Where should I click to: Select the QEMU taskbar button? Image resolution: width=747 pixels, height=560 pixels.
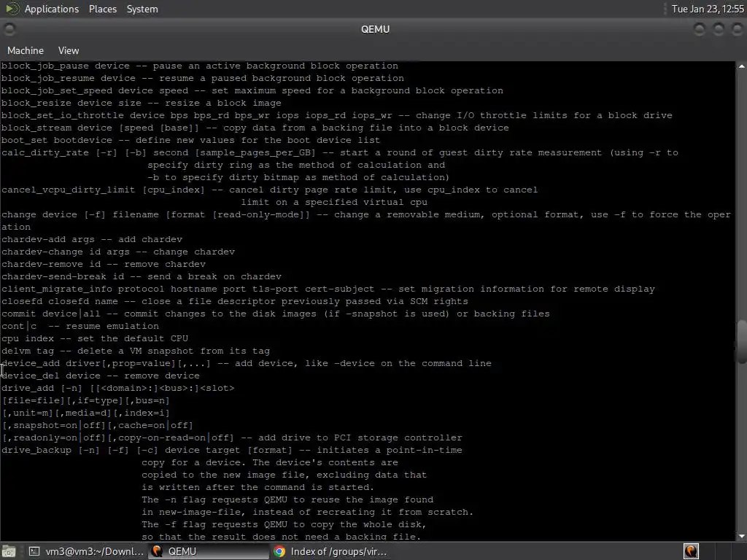(x=208, y=551)
